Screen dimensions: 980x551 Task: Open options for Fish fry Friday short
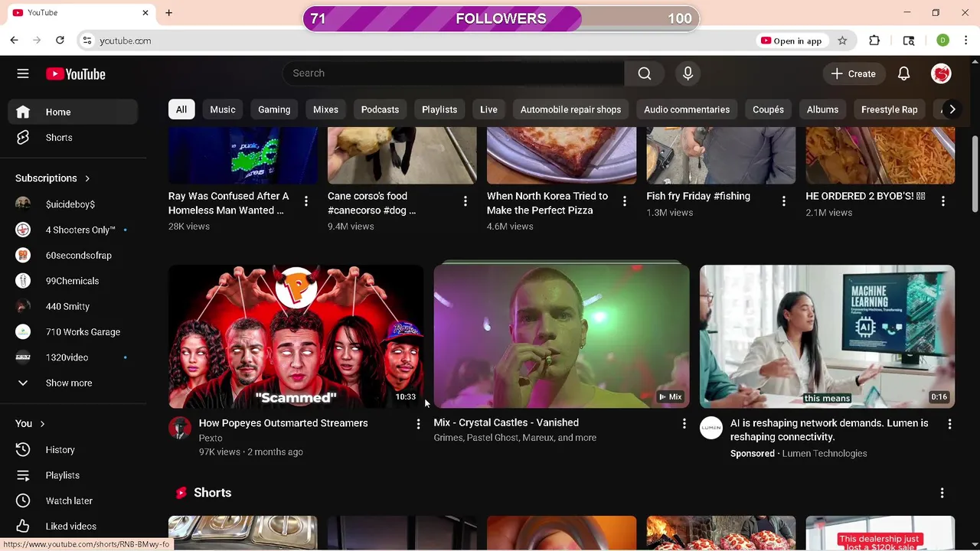pos(783,201)
